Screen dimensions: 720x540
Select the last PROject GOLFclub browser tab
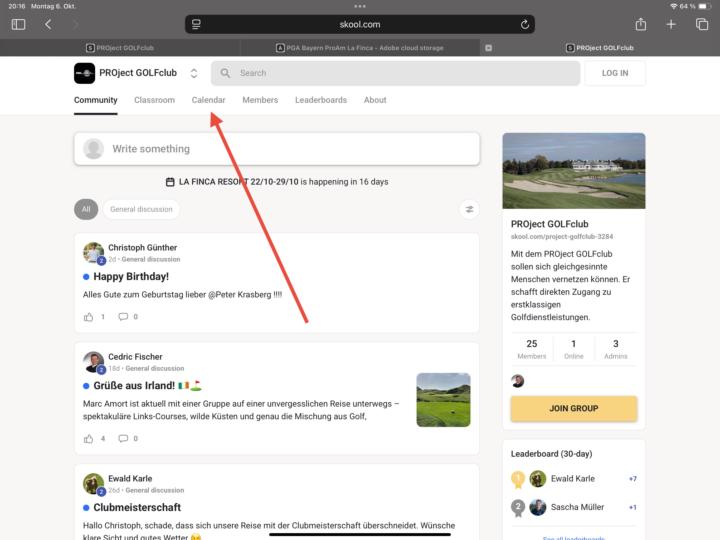click(x=600, y=48)
